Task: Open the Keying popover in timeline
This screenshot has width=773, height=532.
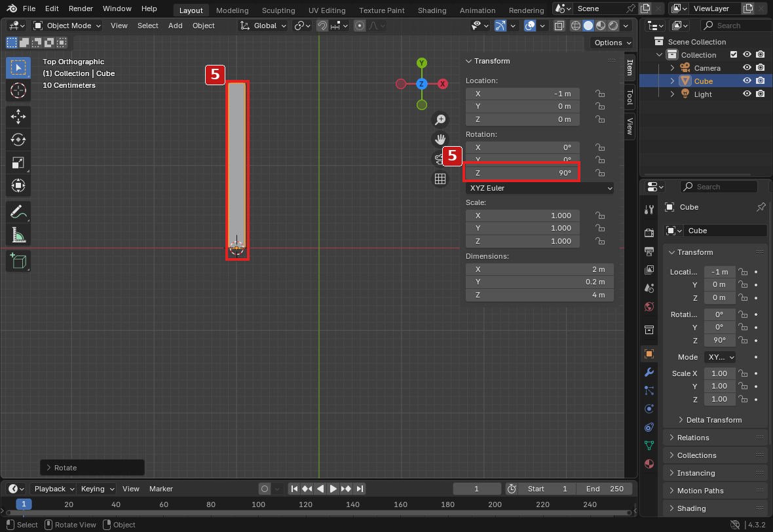Action: [x=97, y=489]
